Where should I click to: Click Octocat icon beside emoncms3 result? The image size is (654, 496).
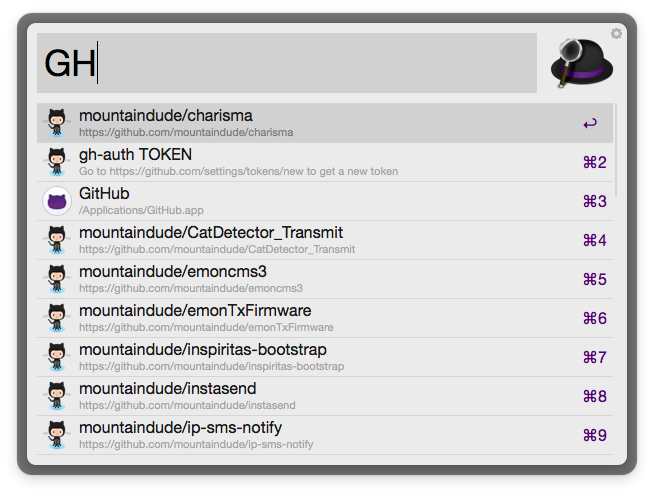click(57, 279)
